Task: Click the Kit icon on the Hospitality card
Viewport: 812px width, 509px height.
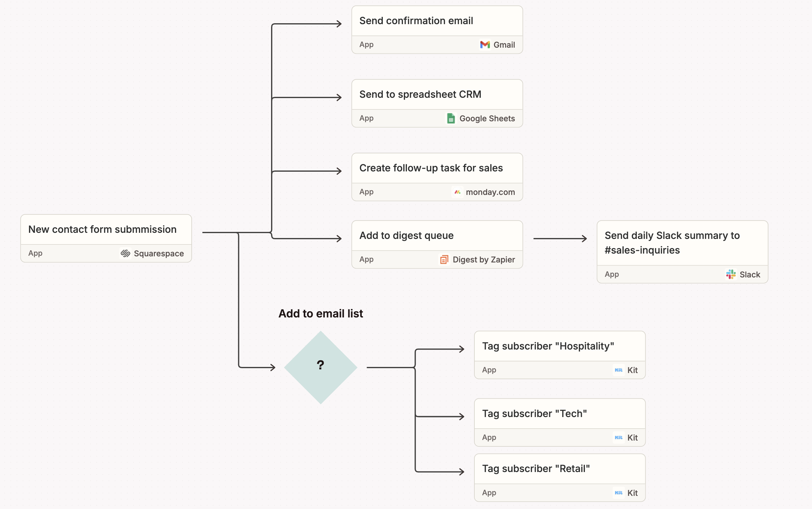Action: 618,370
